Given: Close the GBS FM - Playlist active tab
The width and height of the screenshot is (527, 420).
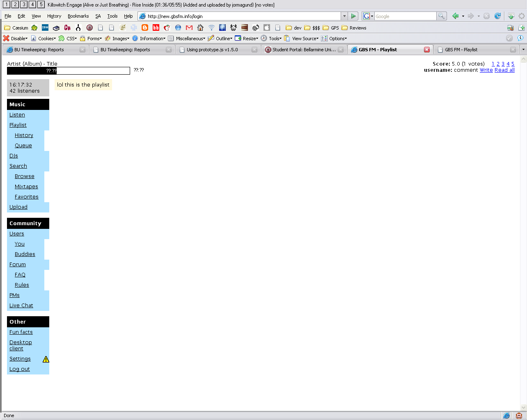Looking at the screenshot, I should [427, 50].
